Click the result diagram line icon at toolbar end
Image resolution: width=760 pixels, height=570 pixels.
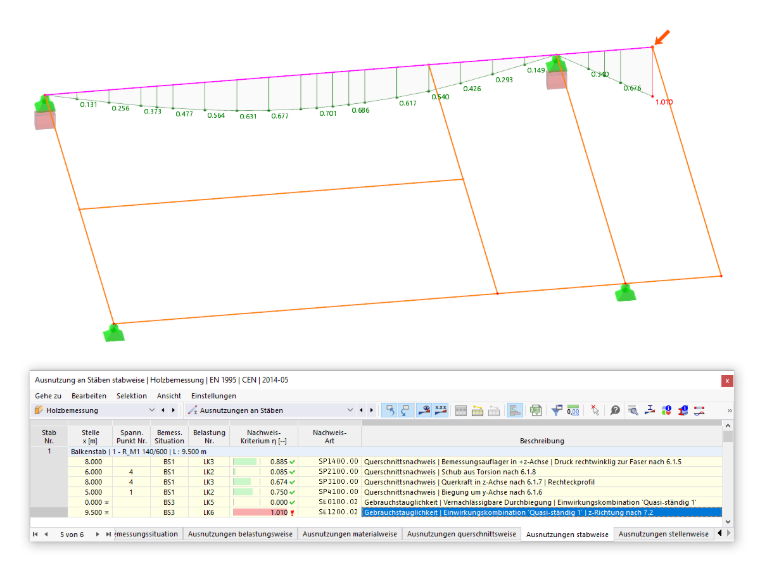pyautogui.click(x=699, y=411)
